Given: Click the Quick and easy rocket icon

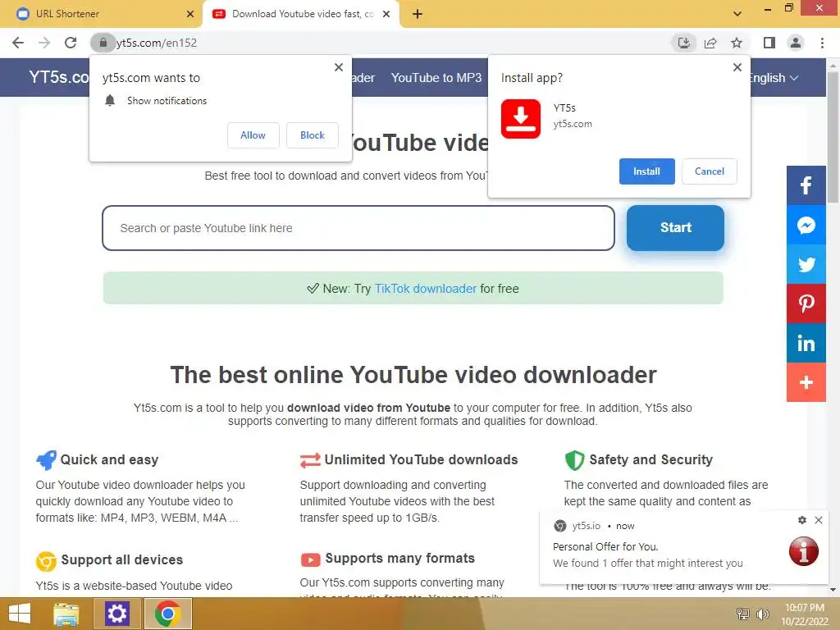Looking at the screenshot, I should point(46,459).
